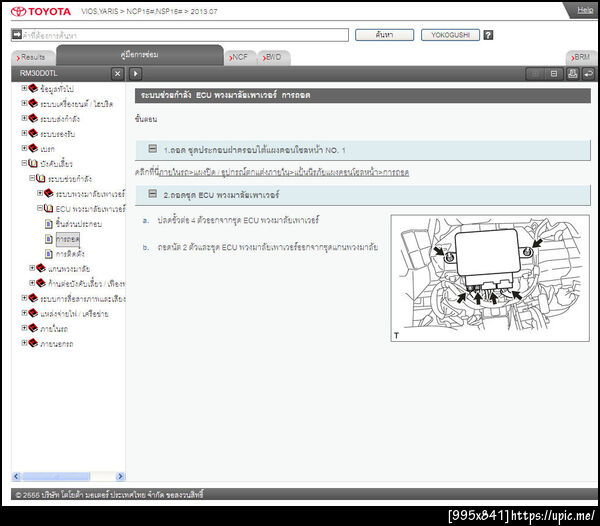
Task: Expand the ระบบรองรับ tree node
Action: click(24, 133)
